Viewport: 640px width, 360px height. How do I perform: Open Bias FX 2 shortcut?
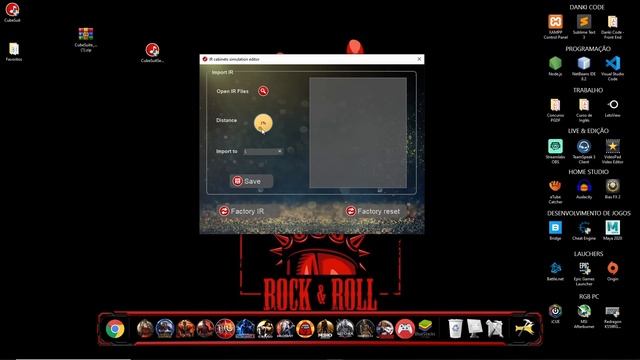(x=613, y=189)
